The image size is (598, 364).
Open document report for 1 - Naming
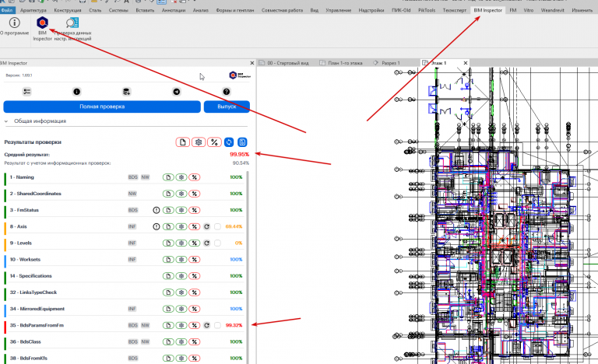coord(168,177)
